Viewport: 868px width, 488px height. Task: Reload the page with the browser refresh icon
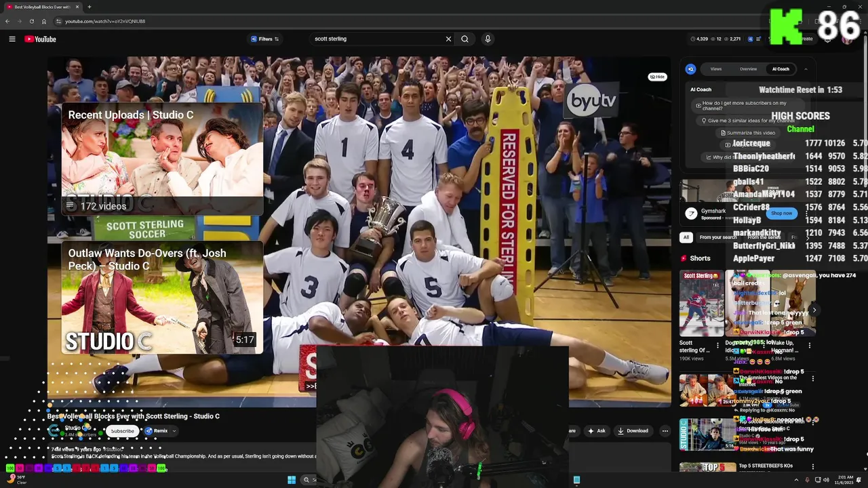[31, 21]
